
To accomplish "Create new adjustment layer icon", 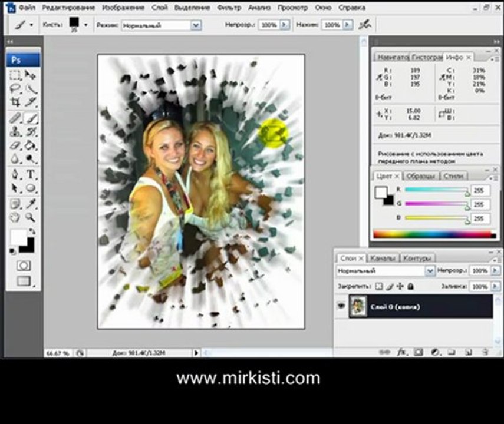I will (435, 352).
